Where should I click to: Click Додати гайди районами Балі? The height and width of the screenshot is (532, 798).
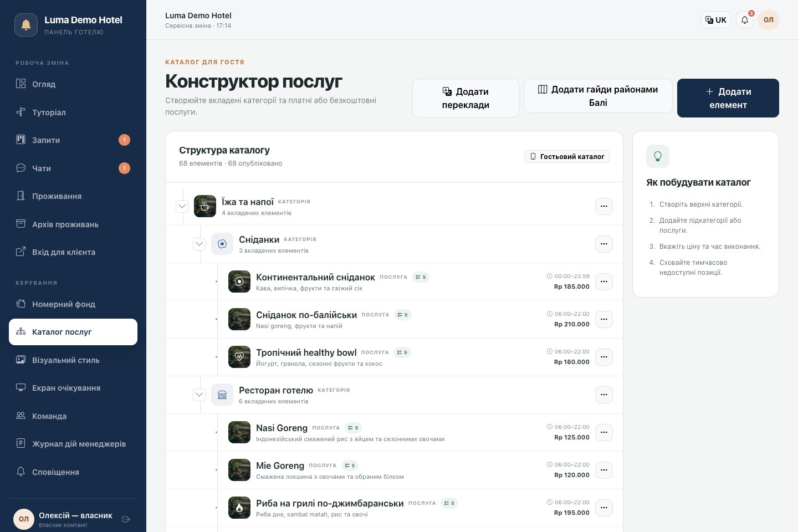(598, 96)
